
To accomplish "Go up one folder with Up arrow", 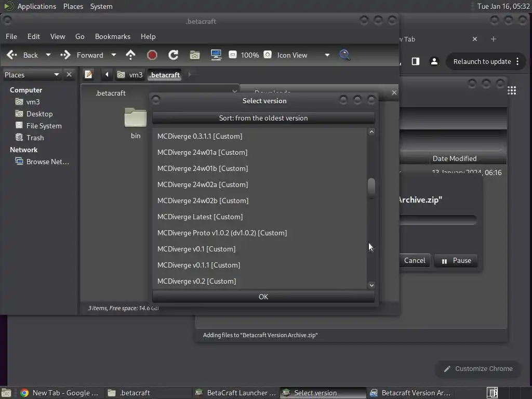I will tap(130, 55).
